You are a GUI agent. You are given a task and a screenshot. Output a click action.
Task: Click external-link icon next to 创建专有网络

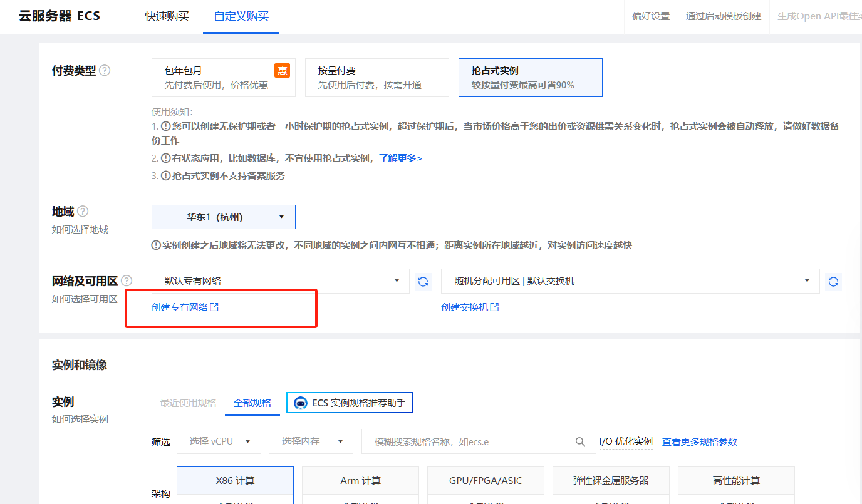(214, 307)
